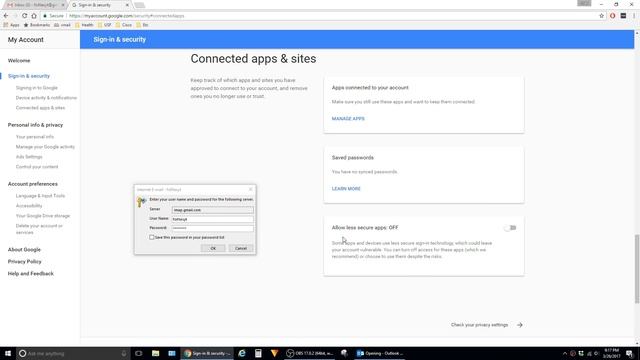The height and width of the screenshot is (360, 640).
Task: Open Delete your account or services
Action: coord(39,229)
